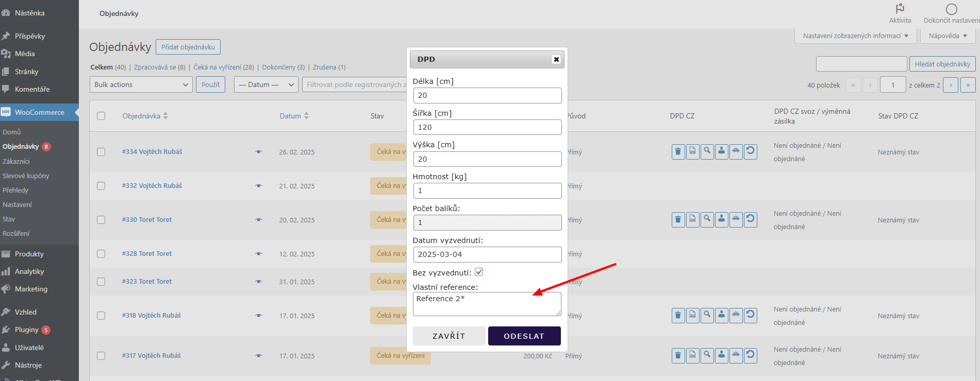
Task: Filter orders by Dokončeny
Action: click(x=284, y=67)
